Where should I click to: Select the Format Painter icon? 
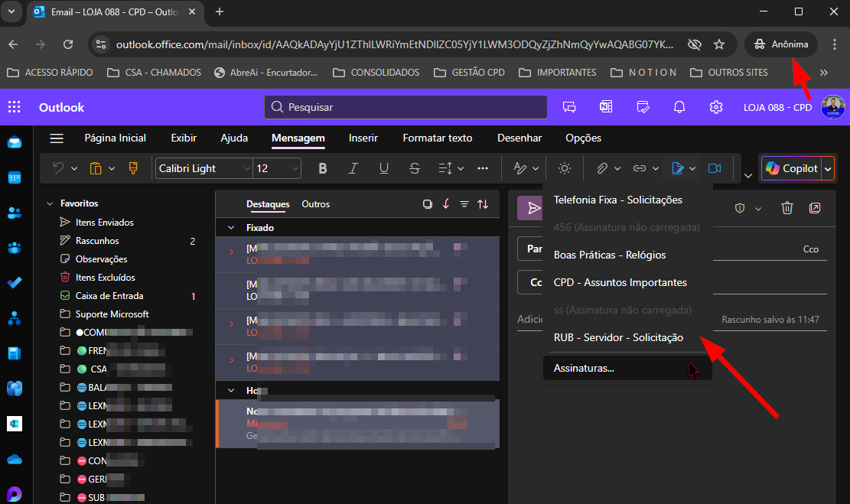click(133, 168)
